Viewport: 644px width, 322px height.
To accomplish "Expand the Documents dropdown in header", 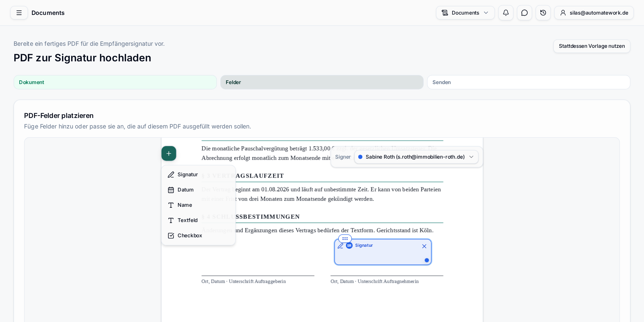I will pos(465,13).
